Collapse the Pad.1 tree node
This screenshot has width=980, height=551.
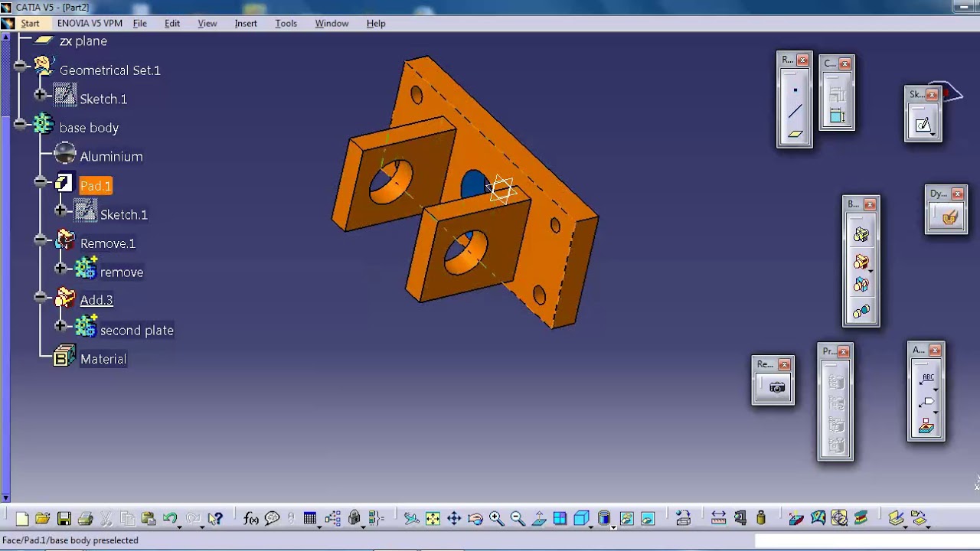(x=41, y=182)
